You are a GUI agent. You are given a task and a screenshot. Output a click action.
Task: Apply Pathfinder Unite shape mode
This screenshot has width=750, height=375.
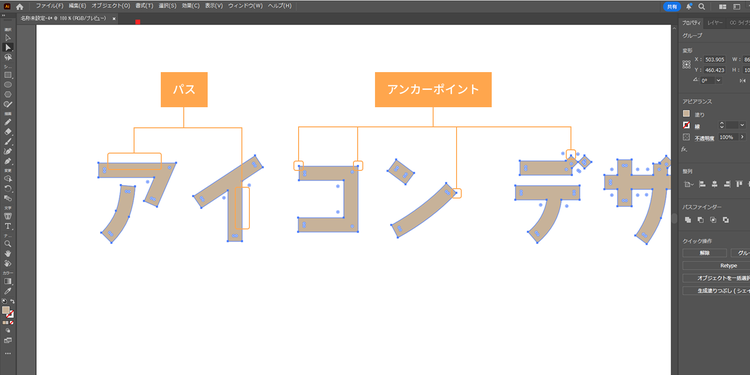(687, 220)
